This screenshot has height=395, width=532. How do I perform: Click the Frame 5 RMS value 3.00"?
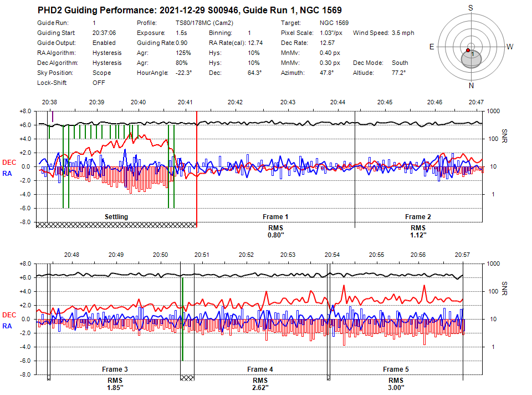point(396,388)
